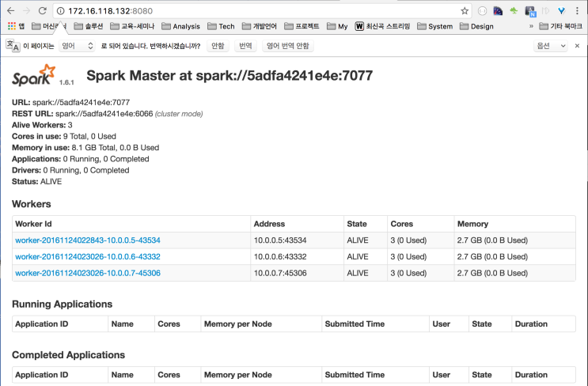Open worker link ending 10.0.0.7-45306
588x386 pixels.
click(x=88, y=273)
